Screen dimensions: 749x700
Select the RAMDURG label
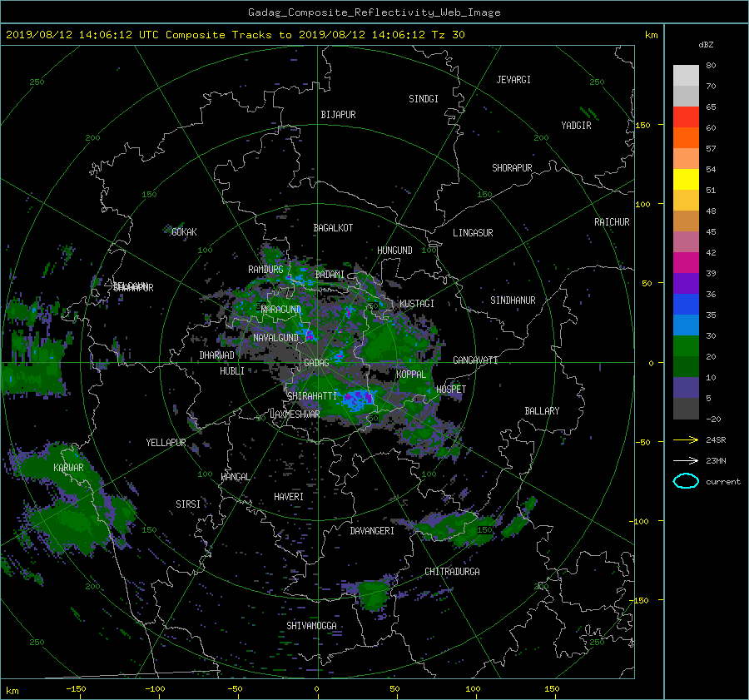click(x=265, y=270)
